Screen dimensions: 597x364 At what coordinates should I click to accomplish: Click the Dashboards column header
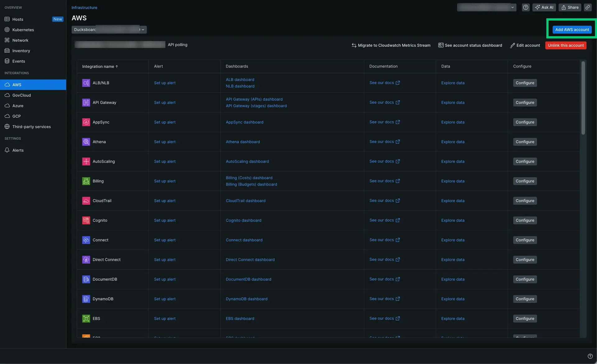click(x=237, y=66)
